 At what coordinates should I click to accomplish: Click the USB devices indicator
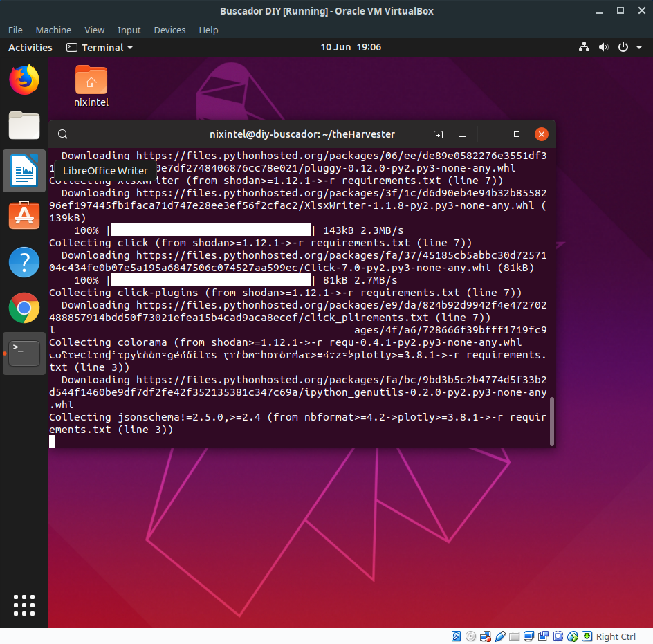[x=500, y=636]
